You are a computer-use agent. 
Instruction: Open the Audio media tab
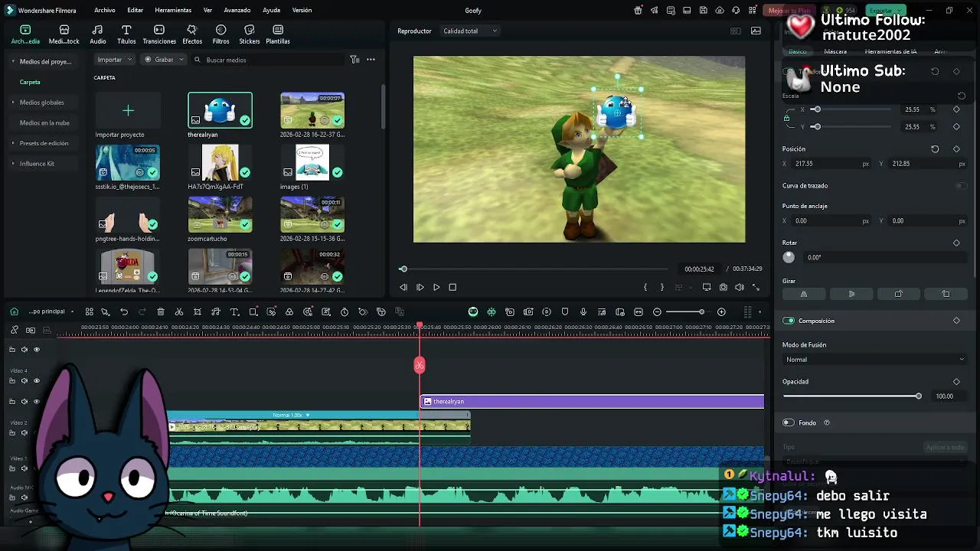click(x=98, y=34)
